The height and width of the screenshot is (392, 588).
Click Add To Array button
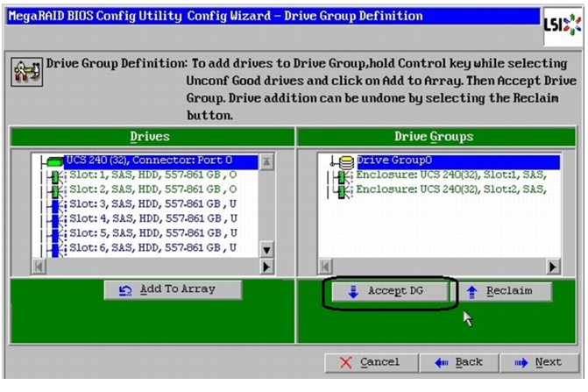(x=173, y=289)
